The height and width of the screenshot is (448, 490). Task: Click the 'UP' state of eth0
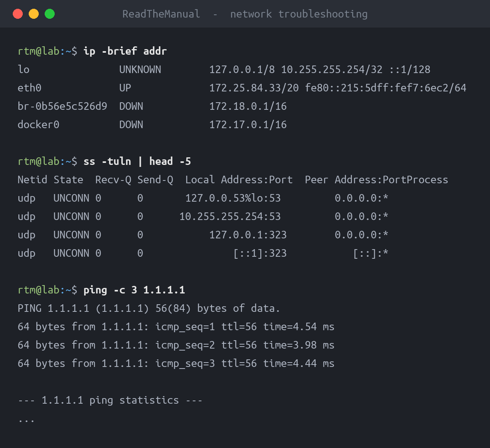click(x=125, y=88)
